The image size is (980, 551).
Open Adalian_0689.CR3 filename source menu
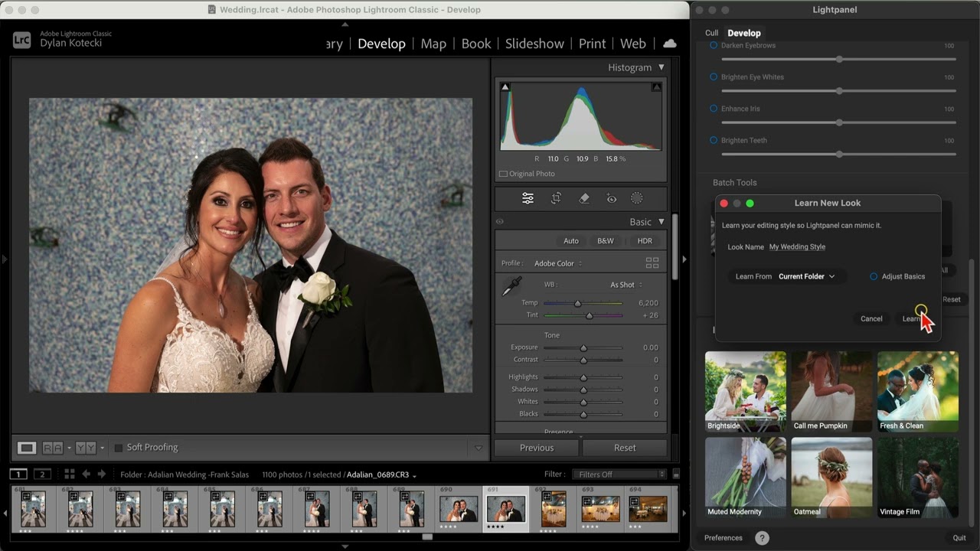pyautogui.click(x=381, y=474)
